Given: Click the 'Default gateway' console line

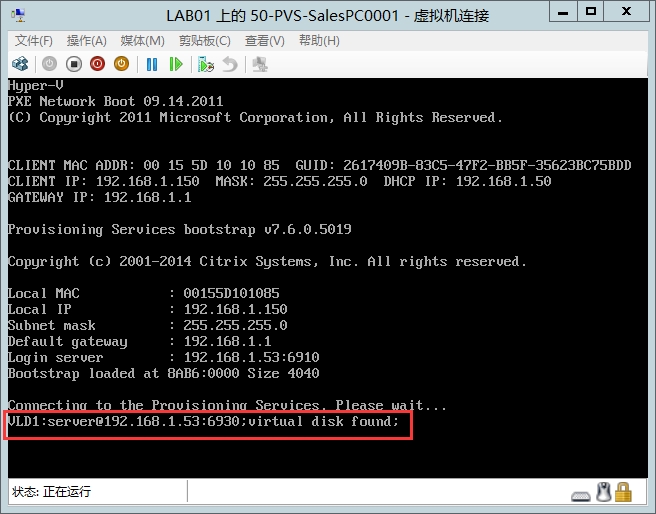Looking at the screenshot, I should 139,341.
